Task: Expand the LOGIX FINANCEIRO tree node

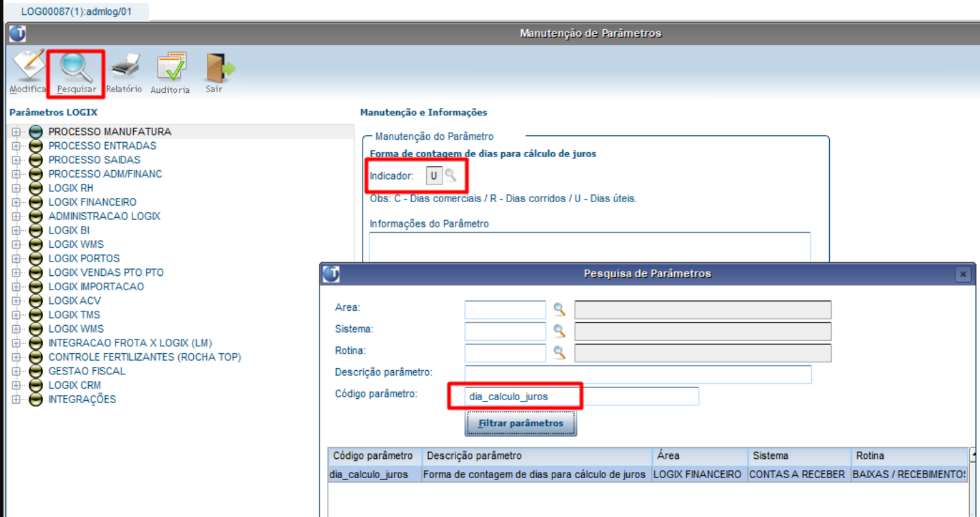Action: [x=16, y=202]
